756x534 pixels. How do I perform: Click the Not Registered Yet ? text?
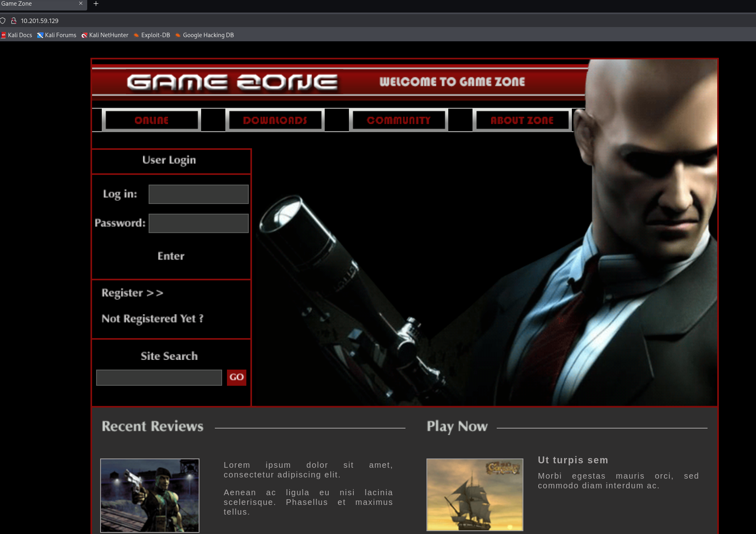[153, 319]
